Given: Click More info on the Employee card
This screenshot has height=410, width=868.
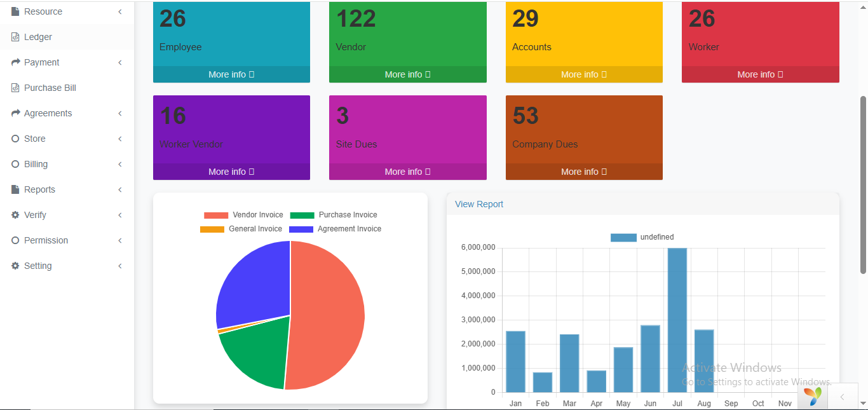Looking at the screenshot, I should click(231, 74).
